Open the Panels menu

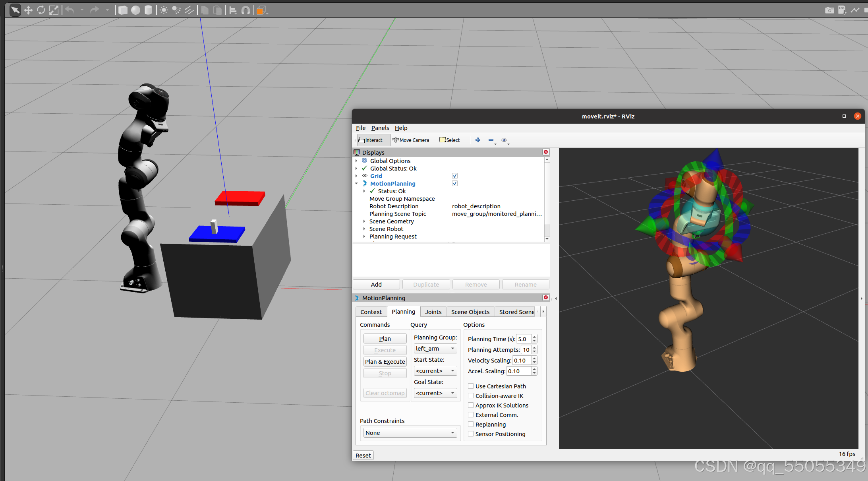pyautogui.click(x=380, y=128)
